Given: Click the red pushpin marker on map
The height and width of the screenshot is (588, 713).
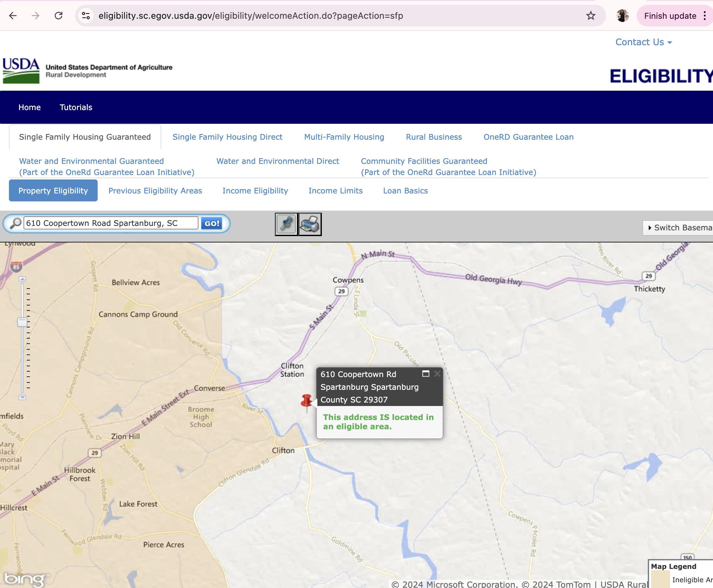Looking at the screenshot, I should (x=306, y=403).
